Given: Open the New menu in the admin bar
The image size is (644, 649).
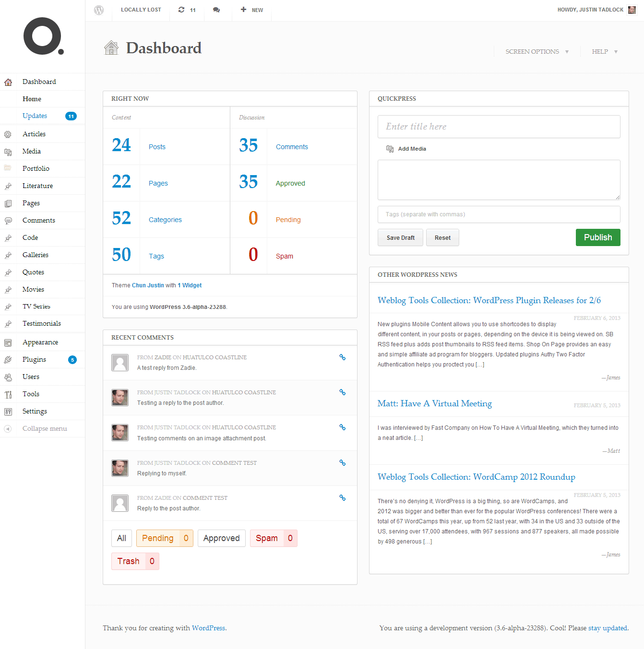Looking at the screenshot, I should click(x=251, y=10).
